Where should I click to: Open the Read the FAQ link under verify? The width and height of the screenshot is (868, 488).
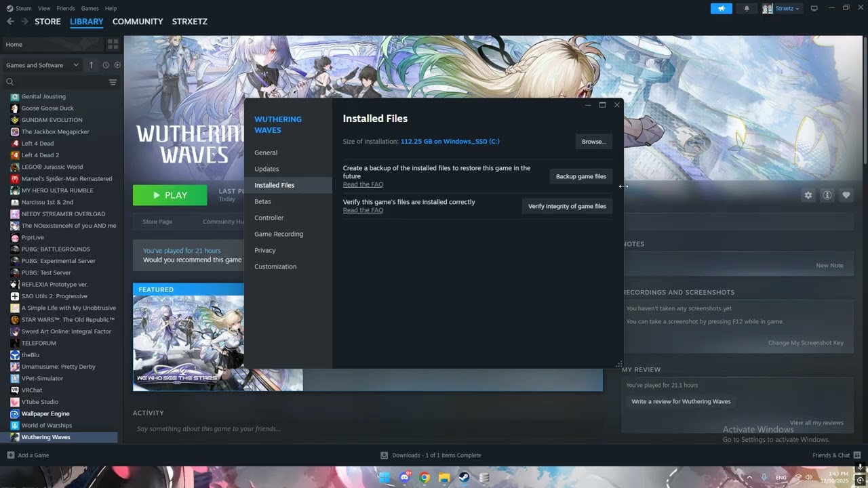point(363,210)
